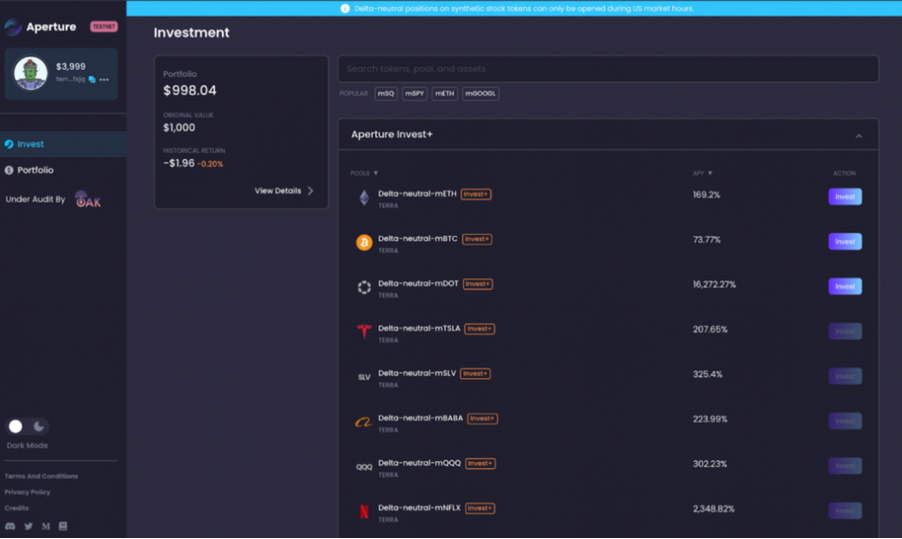Select Delta-neutral-mBABA pool name
Image resolution: width=902 pixels, height=539 pixels.
(x=421, y=418)
